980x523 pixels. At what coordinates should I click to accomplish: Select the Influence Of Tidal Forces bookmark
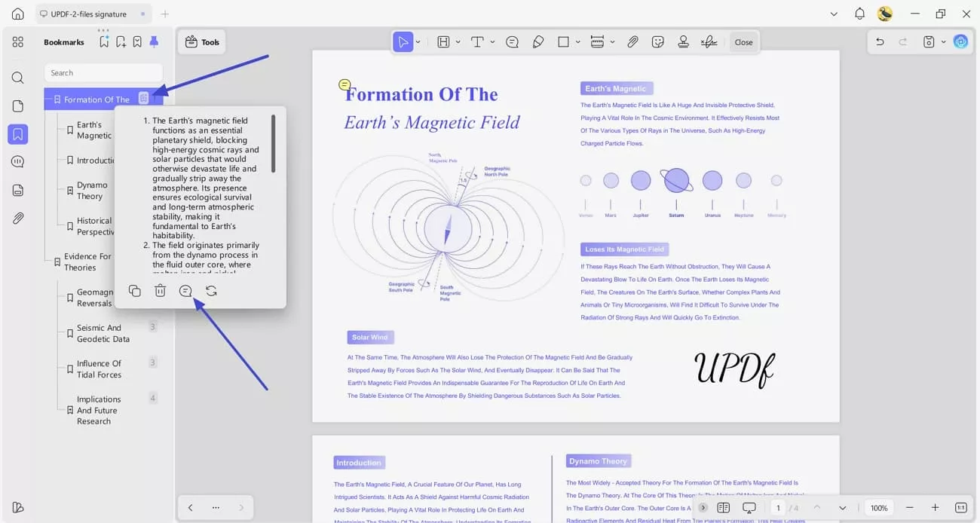pos(99,369)
